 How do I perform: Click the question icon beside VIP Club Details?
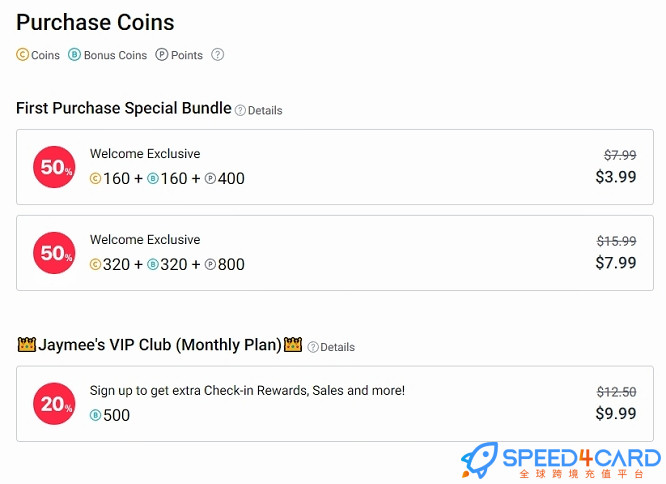[313, 347]
